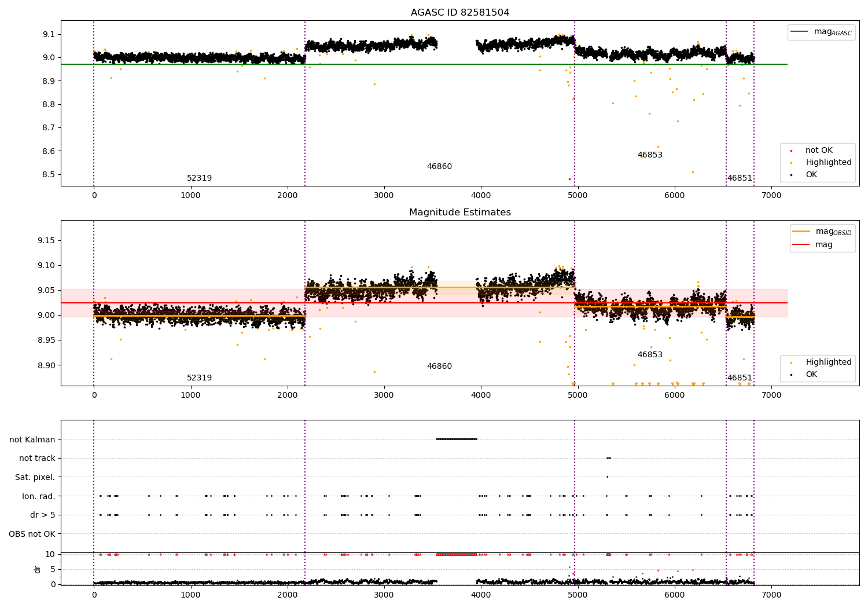868x608 pixels.
Task: Click obsid label 46851 in the top plot
Action: point(740,178)
